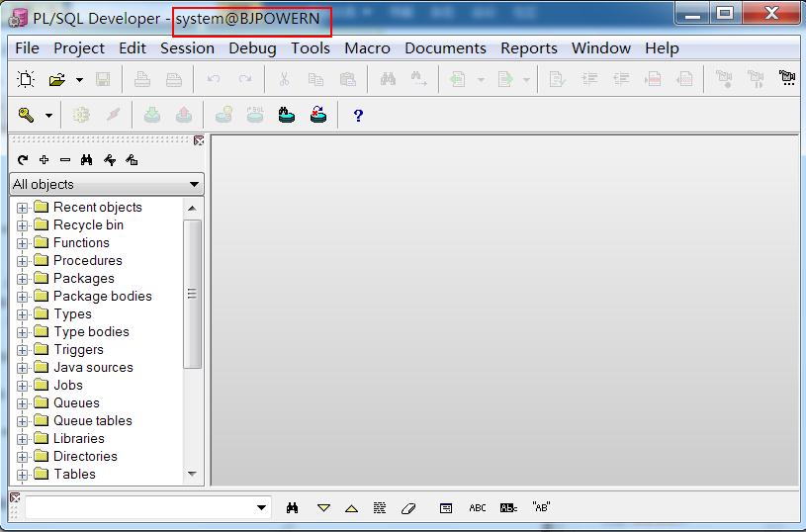The image size is (806, 532).
Task: Click the plus icon in the object browser toolbar
Action: (45, 160)
